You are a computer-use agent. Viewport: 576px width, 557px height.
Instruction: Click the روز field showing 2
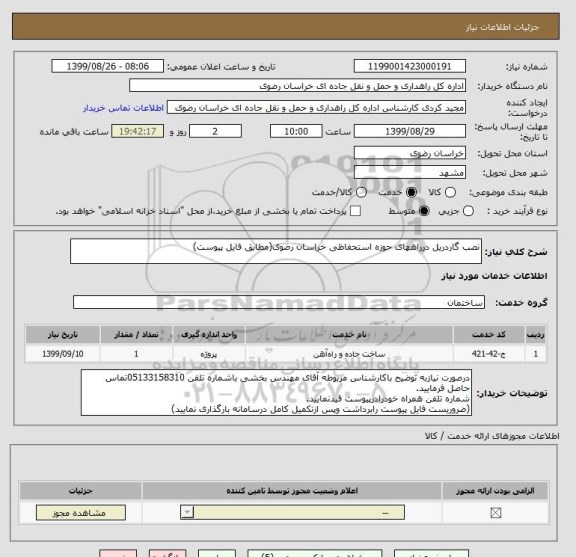click(x=215, y=131)
